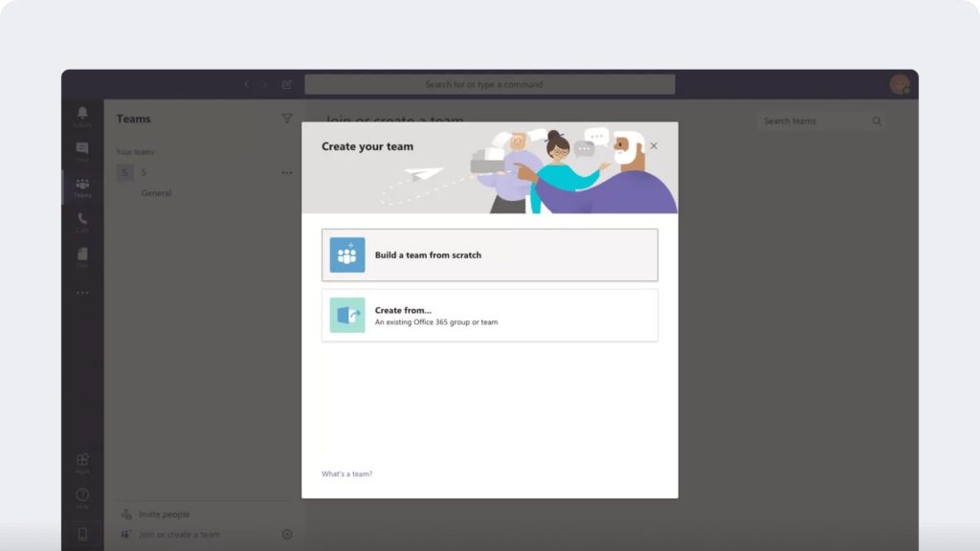Image resolution: width=980 pixels, height=551 pixels.
Task: Open the Apps store icon
Action: pyautogui.click(x=82, y=463)
